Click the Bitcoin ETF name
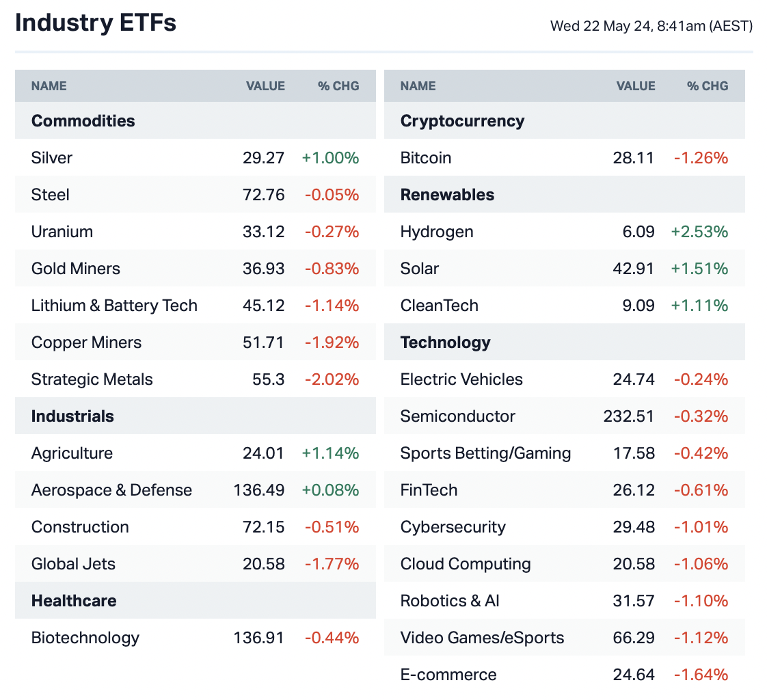The width and height of the screenshot is (767, 700). (426, 158)
